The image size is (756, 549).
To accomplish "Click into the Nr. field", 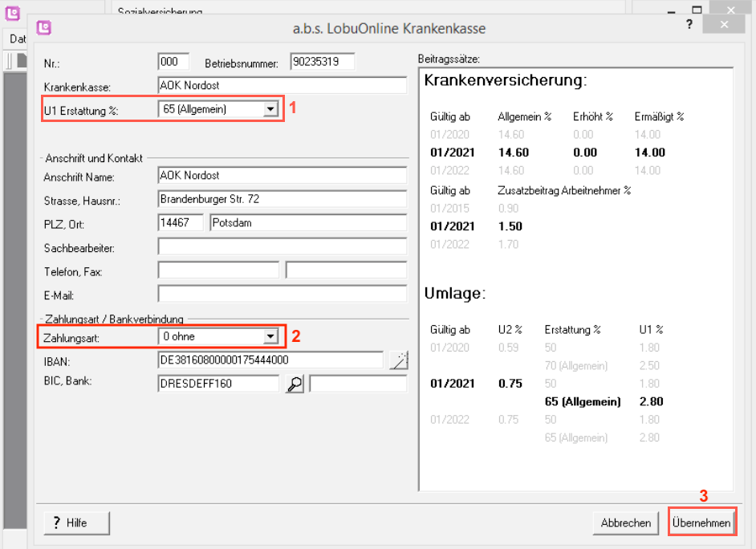I will 173,63.
